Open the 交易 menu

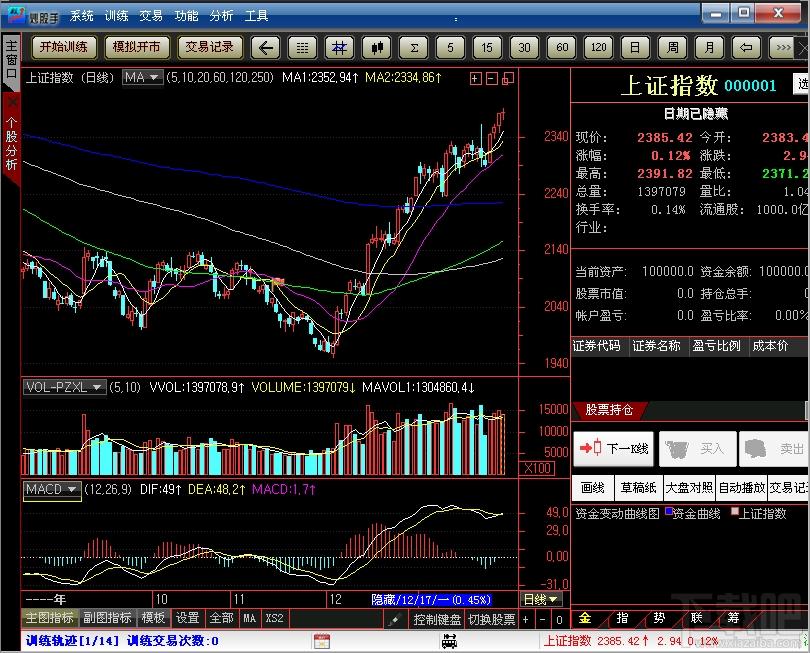(151, 16)
